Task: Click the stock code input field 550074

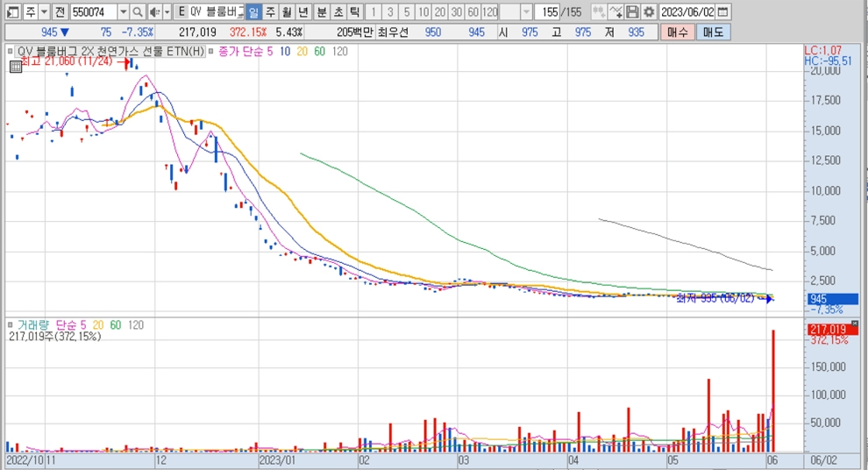Action: (92, 11)
